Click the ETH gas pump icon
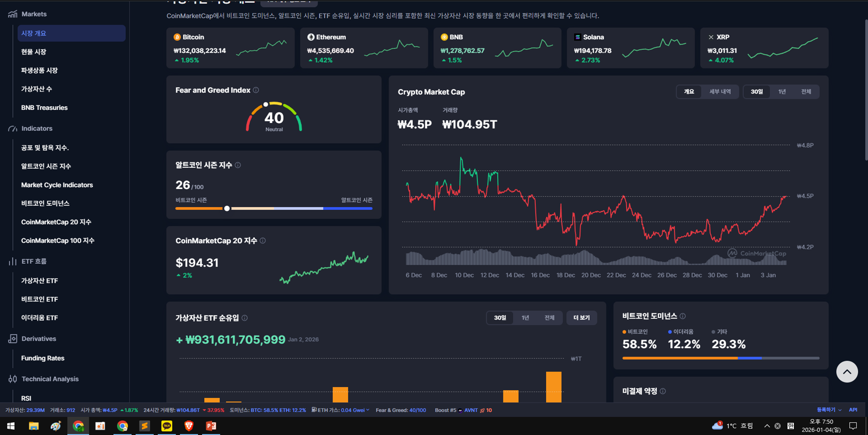This screenshot has width=868, height=435. (x=314, y=410)
